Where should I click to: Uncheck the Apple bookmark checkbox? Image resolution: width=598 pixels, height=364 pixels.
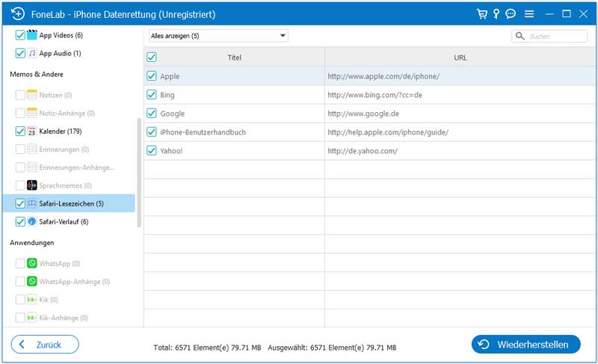tap(152, 76)
